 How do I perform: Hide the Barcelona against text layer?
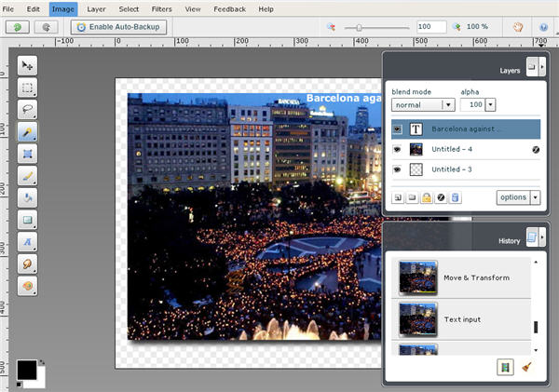point(396,128)
